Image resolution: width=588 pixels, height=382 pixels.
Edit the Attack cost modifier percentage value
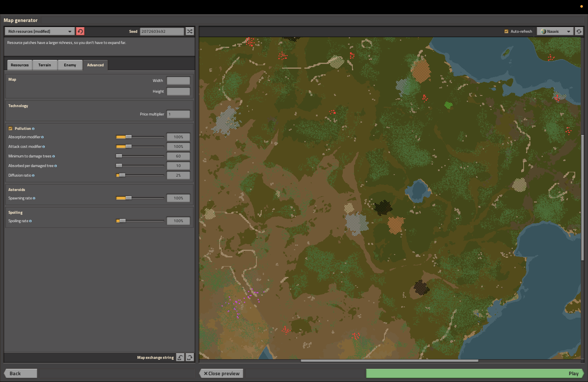tap(178, 147)
